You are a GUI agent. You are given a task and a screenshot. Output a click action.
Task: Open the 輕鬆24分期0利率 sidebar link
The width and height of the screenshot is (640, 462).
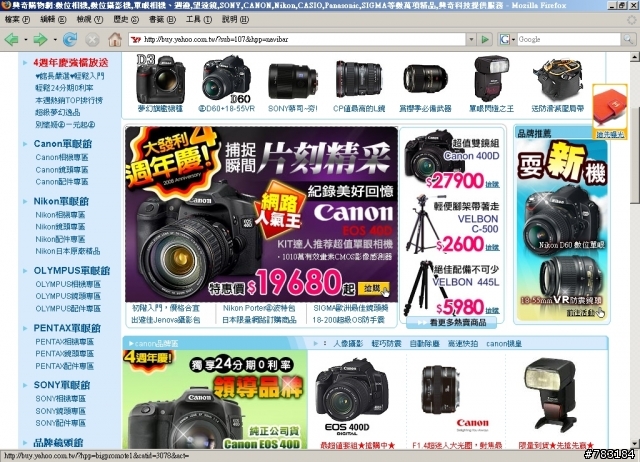click(64, 88)
